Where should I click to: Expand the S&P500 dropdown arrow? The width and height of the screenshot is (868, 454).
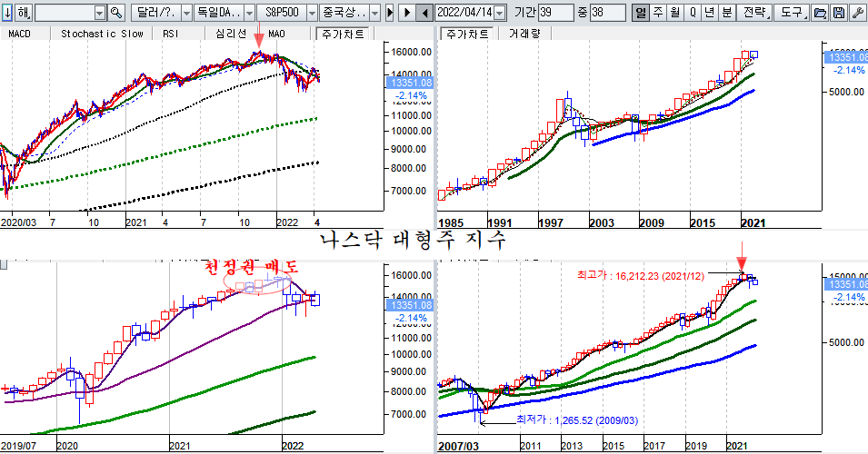pyautogui.click(x=310, y=14)
